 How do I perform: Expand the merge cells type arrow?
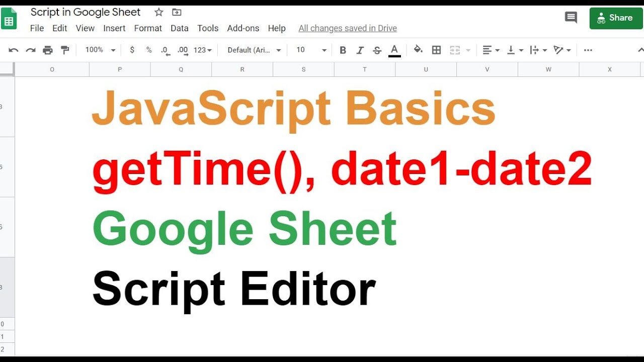coord(468,50)
